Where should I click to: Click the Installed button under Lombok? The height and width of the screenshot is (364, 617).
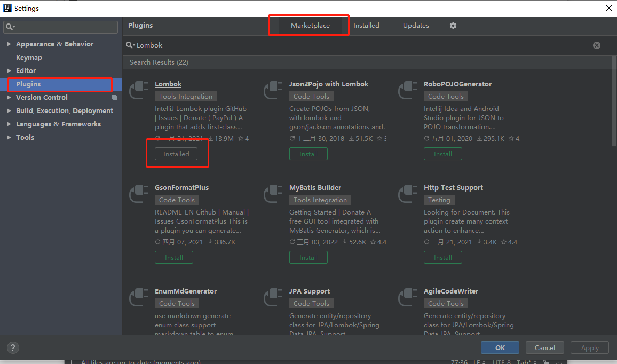pyautogui.click(x=176, y=154)
